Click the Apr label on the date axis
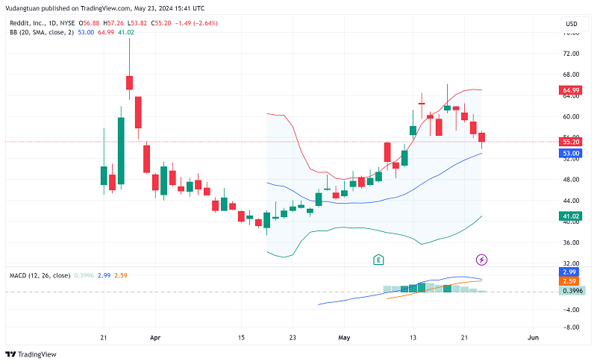597x364 pixels. click(154, 338)
